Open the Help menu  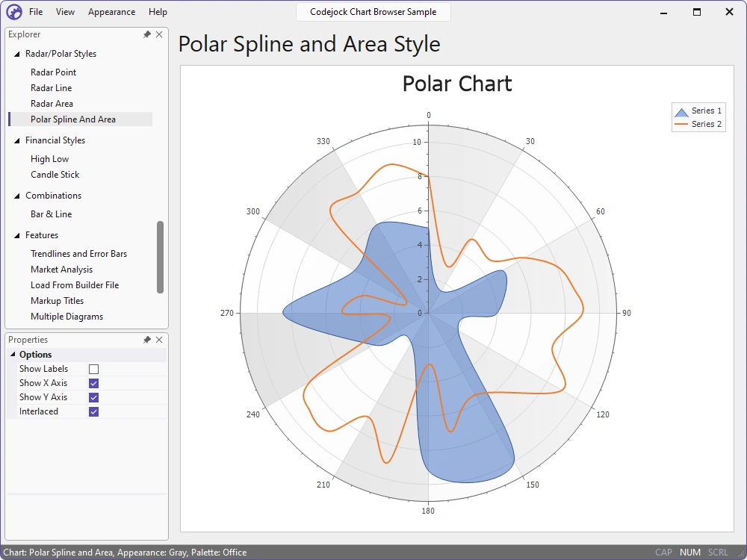pos(158,12)
